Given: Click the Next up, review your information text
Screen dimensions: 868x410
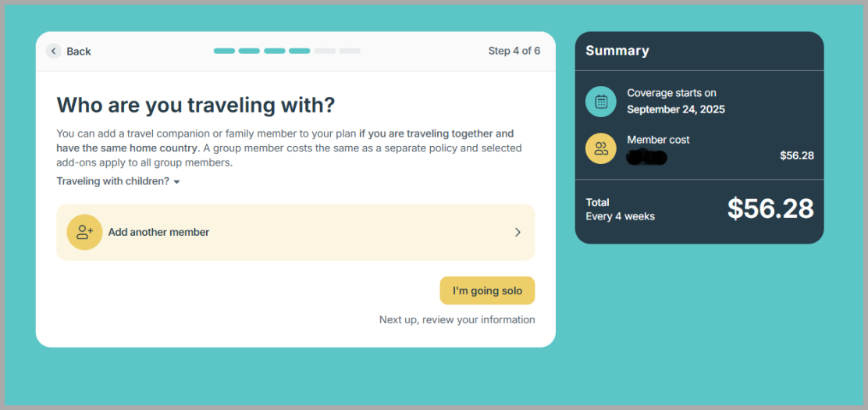Looking at the screenshot, I should [457, 319].
